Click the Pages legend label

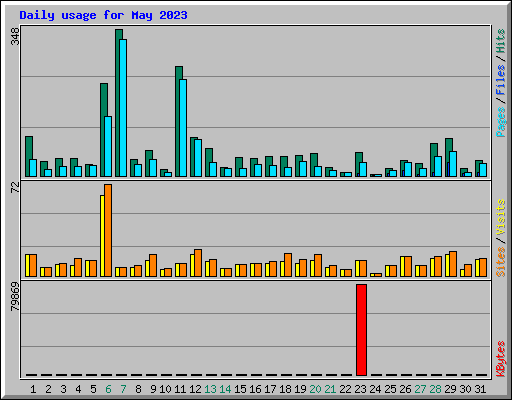500,122
